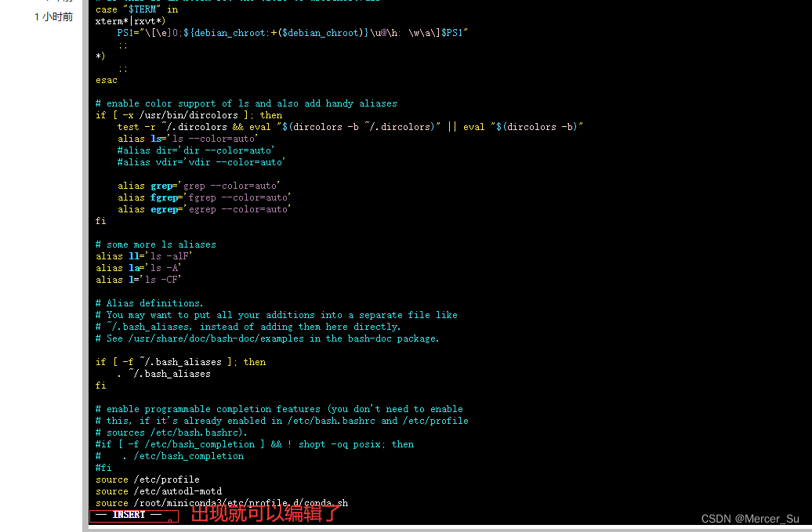Image resolution: width=812 pixels, height=532 pixels.
Task: Click comment 'See /usr/share/doc/bash-doc/examples'
Action: pos(267,339)
